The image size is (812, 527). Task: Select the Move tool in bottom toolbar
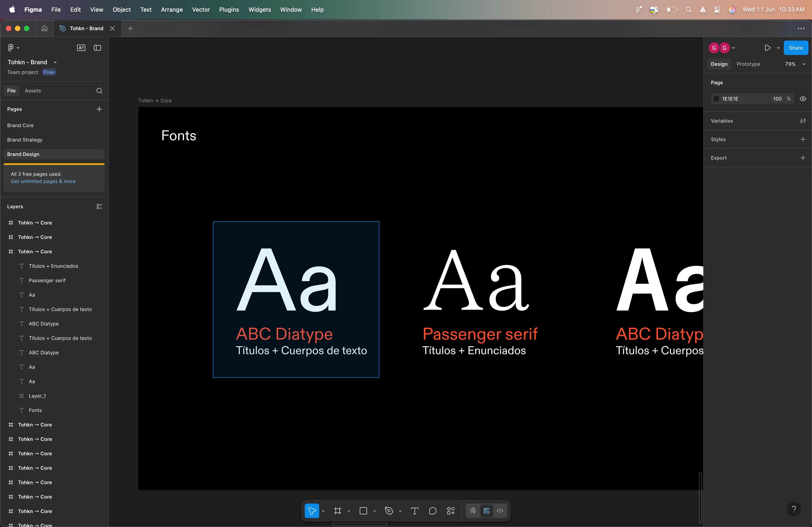(311, 511)
